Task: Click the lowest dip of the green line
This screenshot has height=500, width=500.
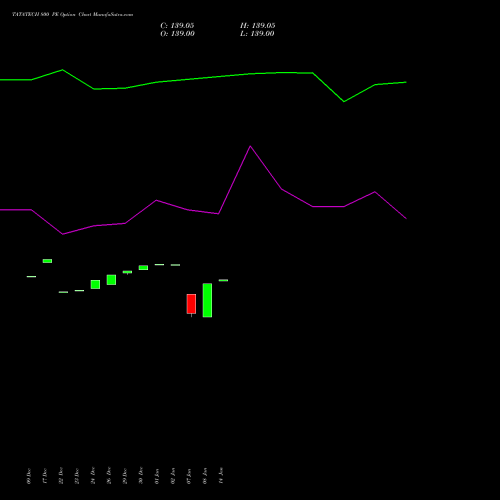Action: click(344, 101)
